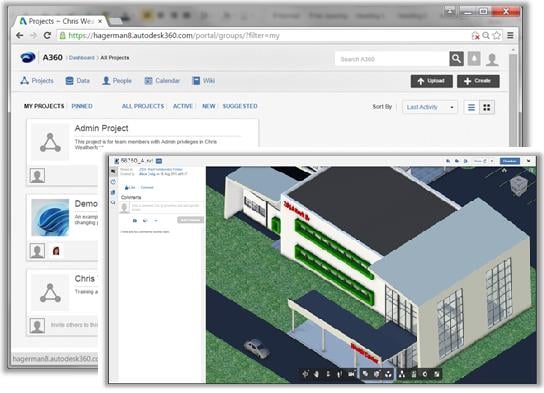Click the member avatar under Admin Project
Screen dimensions: 544x393
[37, 176]
